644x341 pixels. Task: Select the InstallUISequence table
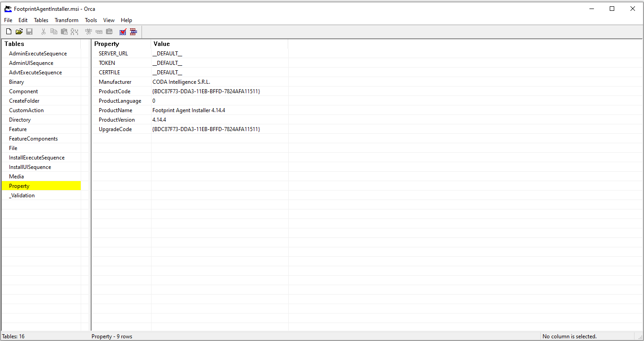pyautogui.click(x=41, y=167)
